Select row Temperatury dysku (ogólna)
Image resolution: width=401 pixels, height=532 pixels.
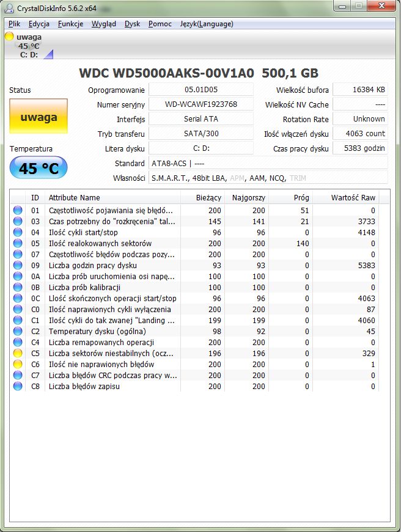click(194, 331)
